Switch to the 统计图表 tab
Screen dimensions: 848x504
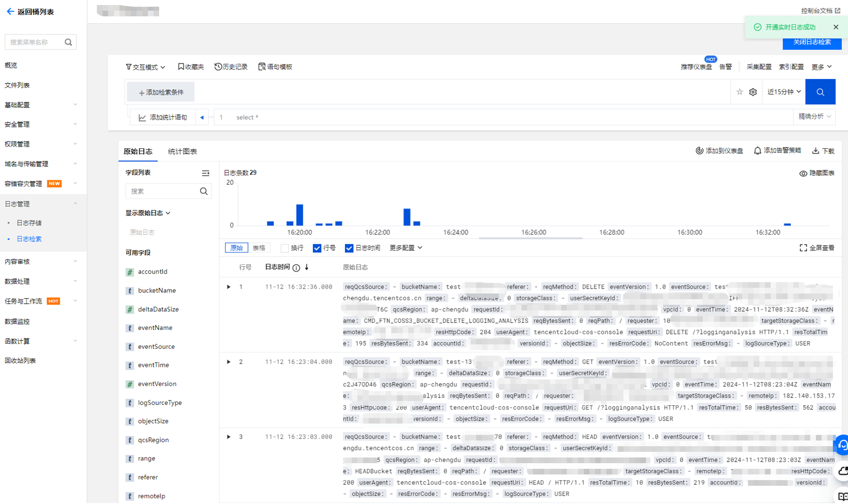tap(182, 151)
